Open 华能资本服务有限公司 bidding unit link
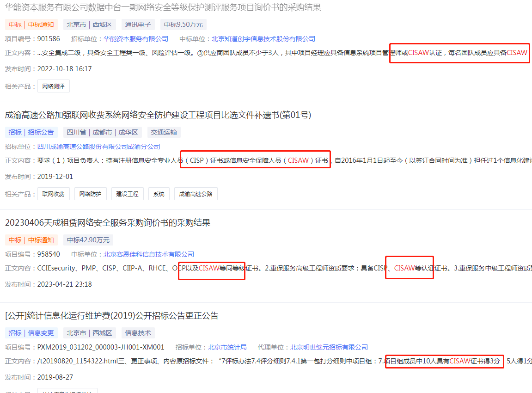Screen dimensions: 532x393 [136, 39]
